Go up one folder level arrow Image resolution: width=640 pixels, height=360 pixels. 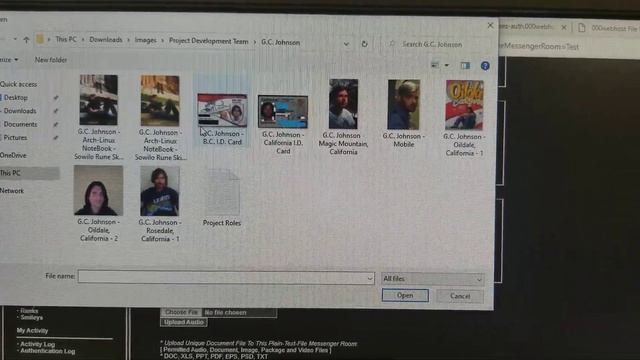(27, 40)
